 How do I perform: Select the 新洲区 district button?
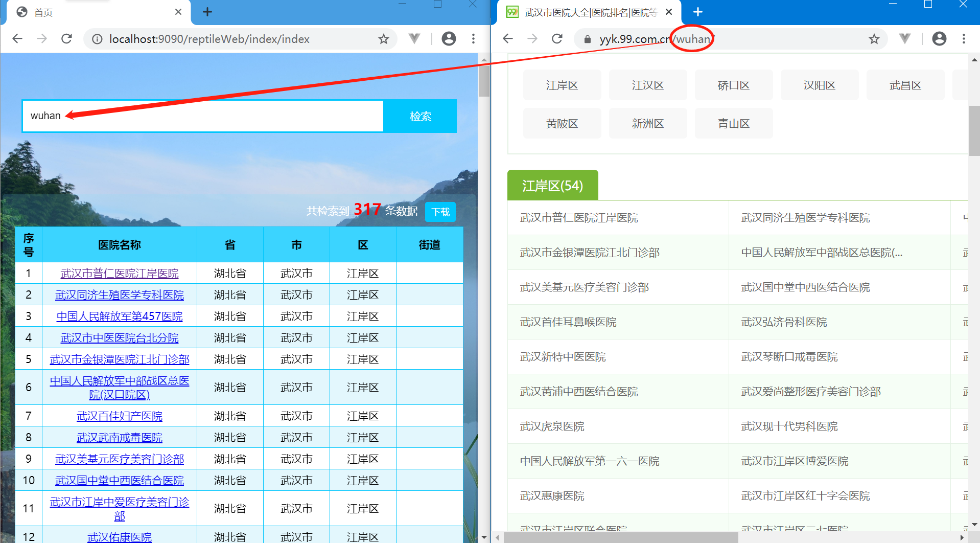648,124
